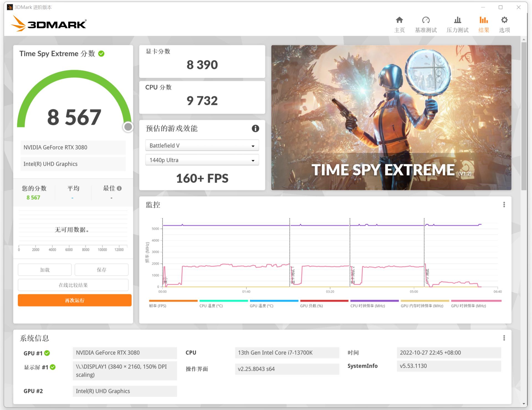Select the Results (结果) tab
The width and height of the screenshot is (532, 410).
click(x=484, y=24)
